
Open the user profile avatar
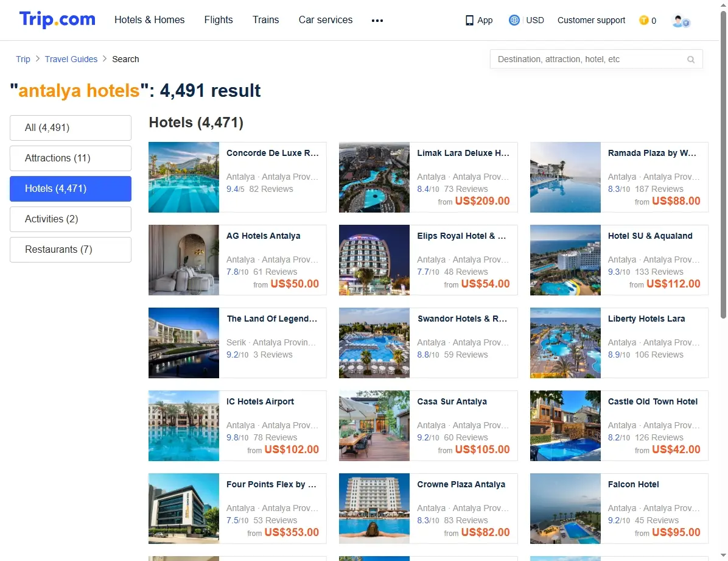[x=681, y=21]
